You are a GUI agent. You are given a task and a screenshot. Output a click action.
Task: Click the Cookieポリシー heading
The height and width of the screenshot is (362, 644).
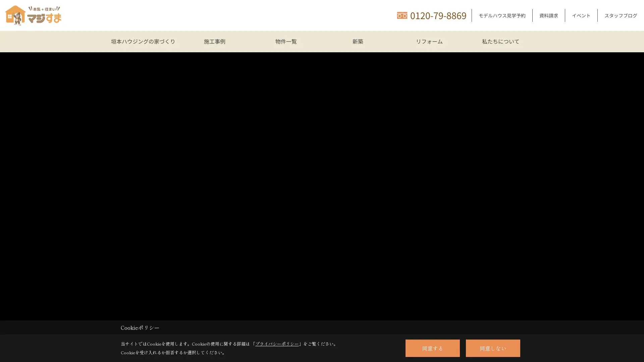(x=140, y=328)
